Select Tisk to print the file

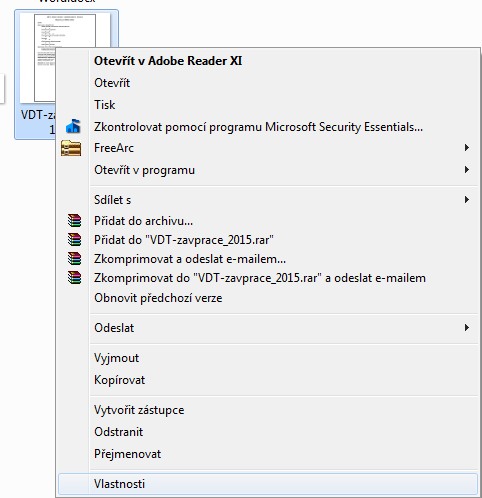click(x=105, y=105)
